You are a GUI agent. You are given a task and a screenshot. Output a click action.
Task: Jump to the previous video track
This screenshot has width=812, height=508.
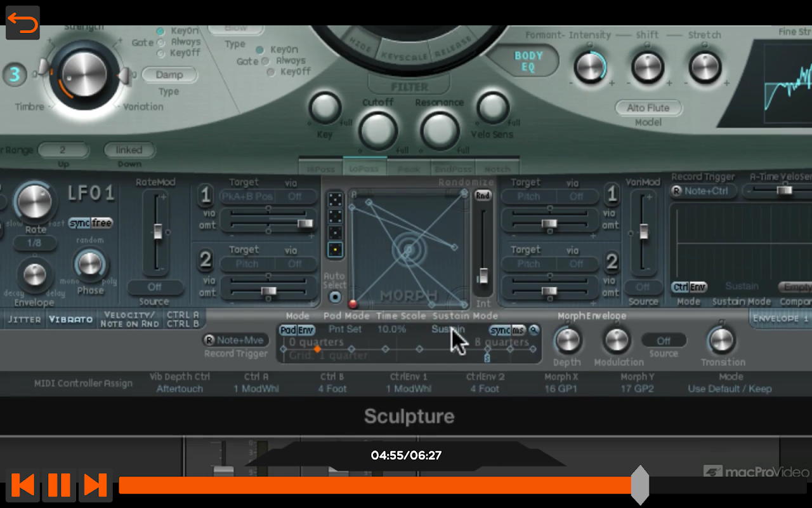tap(23, 486)
